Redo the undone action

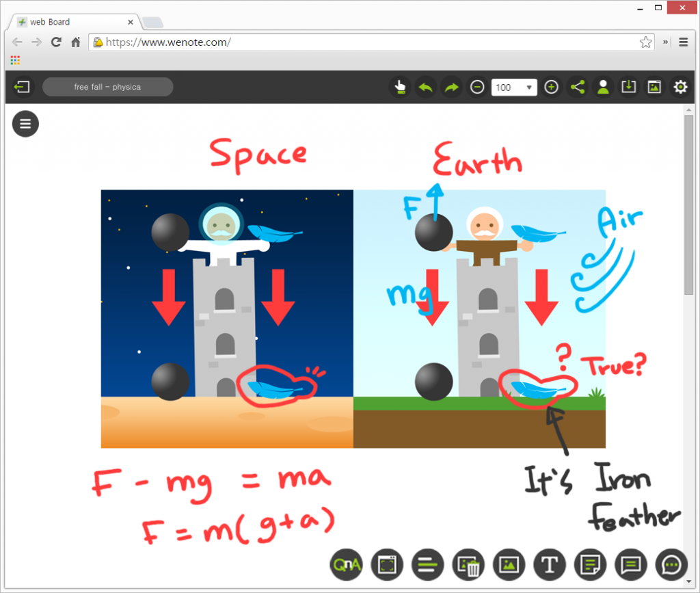[451, 87]
